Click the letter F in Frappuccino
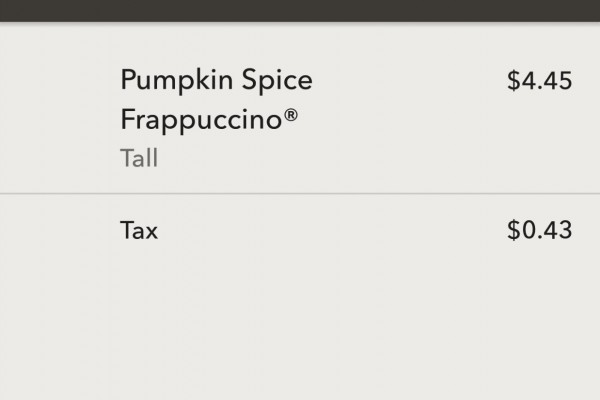 127,119
